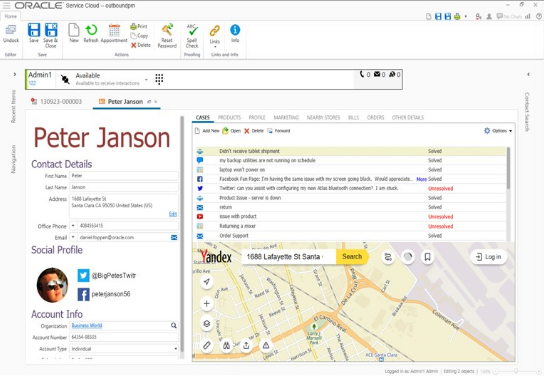
Task: Click the Undock editor icon
Action: click(x=11, y=34)
